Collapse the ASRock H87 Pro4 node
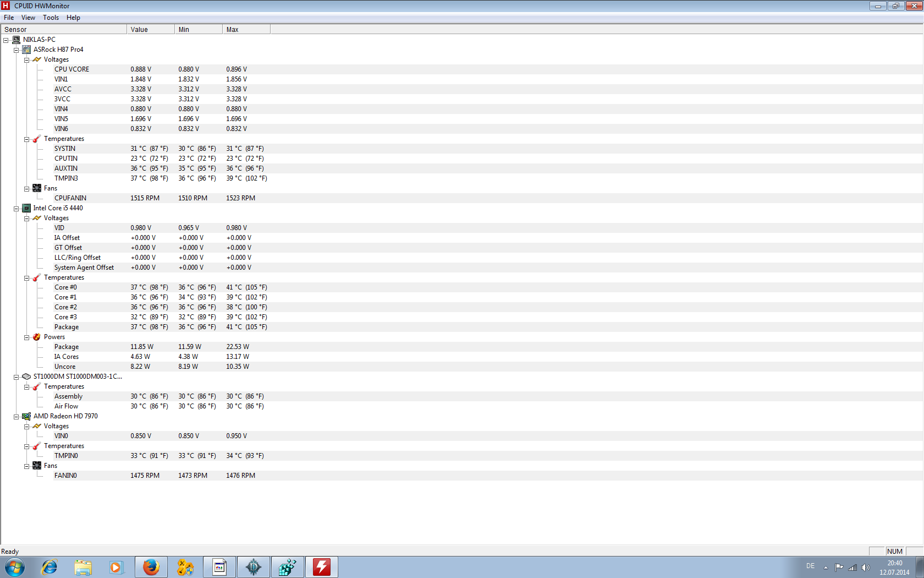Viewport: 924px width, 578px height. pos(16,50)
